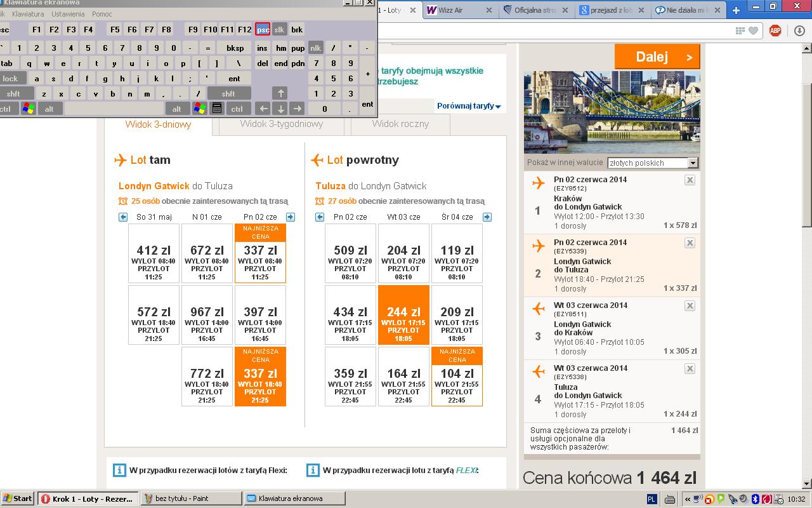Select the 412 zl outbound fare

pyautogui.click(x=154, y=253)
